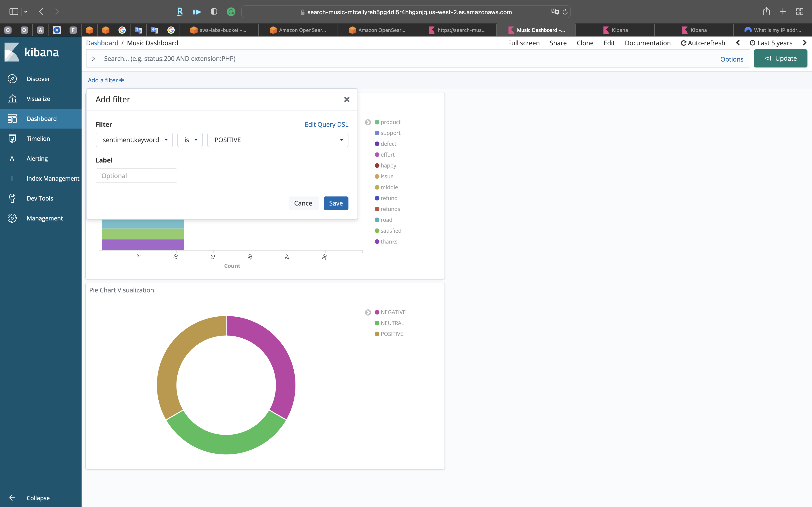Click the Edit Query DSL link
812x507 pixels.
point(326,124)
